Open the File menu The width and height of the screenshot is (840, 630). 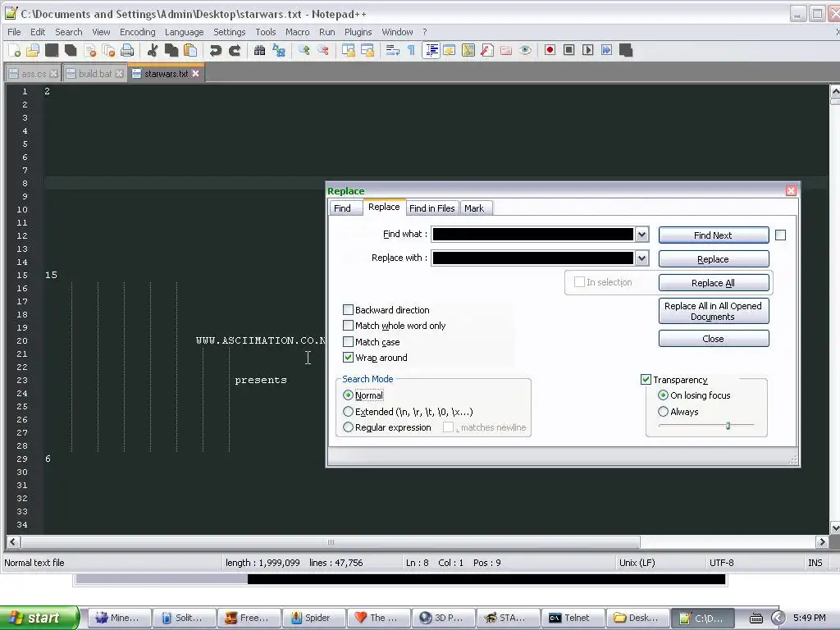click(14, 32)
